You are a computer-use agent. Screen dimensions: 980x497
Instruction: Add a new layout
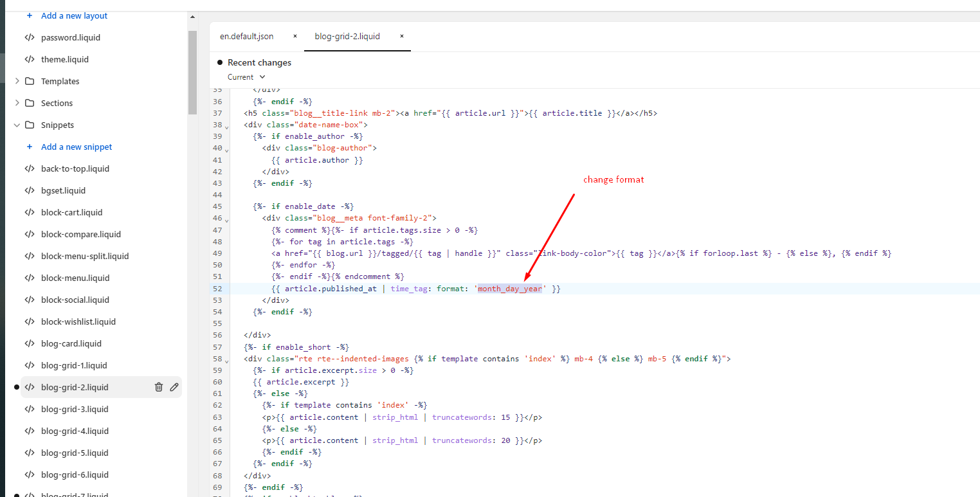75,15
